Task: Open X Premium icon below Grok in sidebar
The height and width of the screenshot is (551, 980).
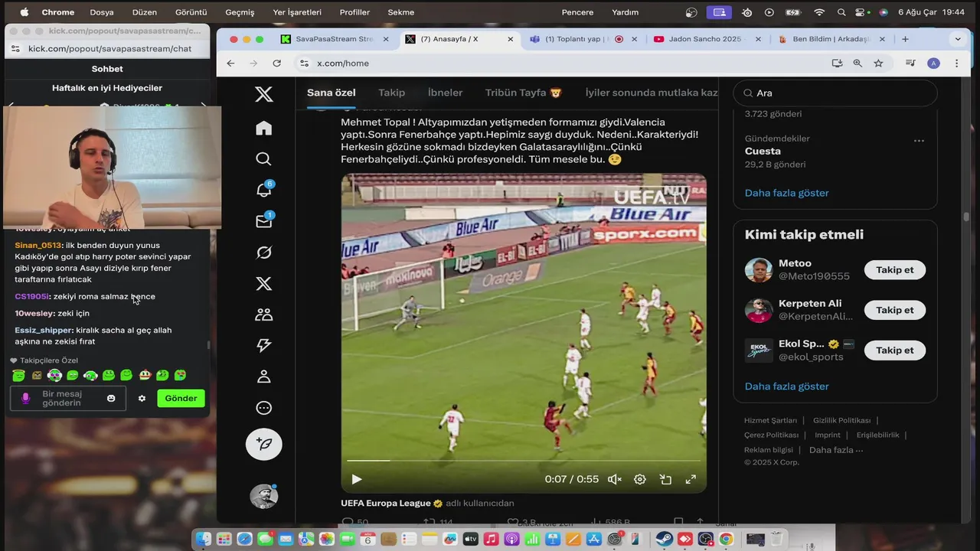Action: 263,284
